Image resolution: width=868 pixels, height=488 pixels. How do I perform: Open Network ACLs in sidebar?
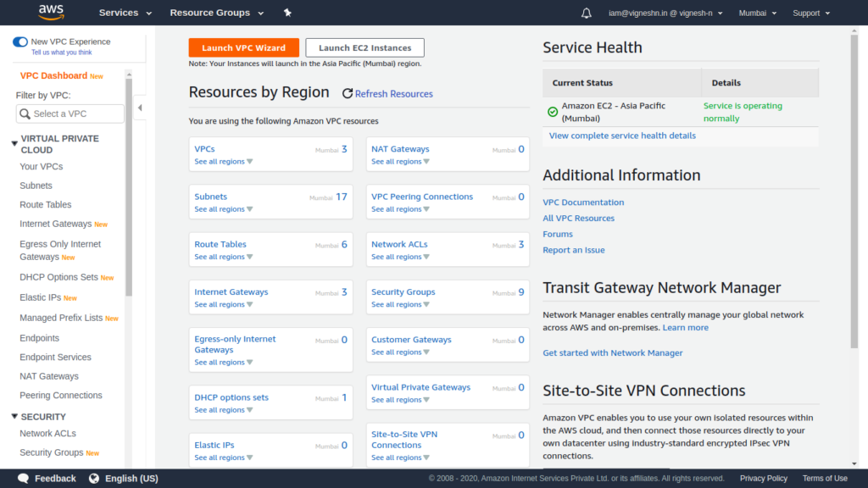[47, 434]
